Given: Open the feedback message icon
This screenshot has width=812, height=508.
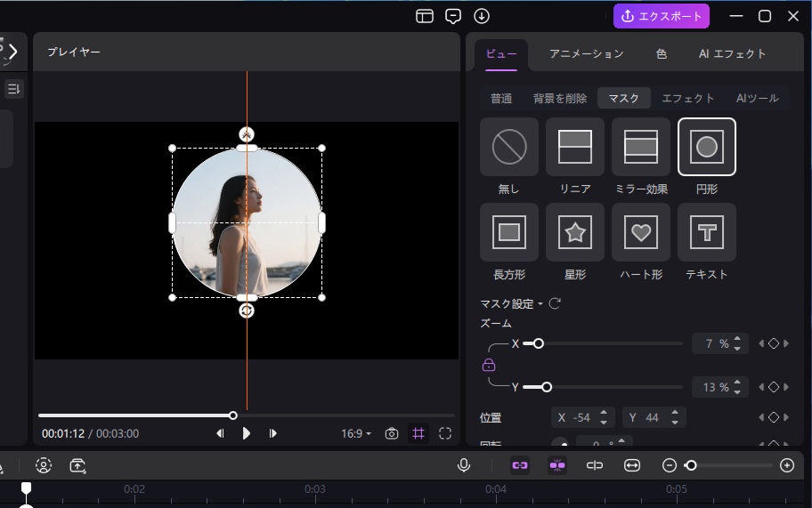Looking at the screenshot, I should pyautogui.click(x=453, y=17).
